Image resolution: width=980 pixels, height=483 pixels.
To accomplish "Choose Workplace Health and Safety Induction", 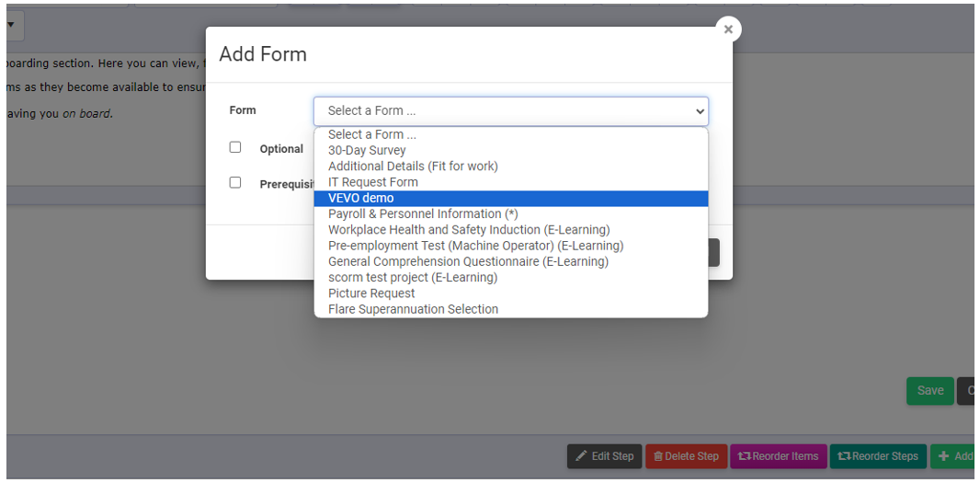I will tap(510, 230).
